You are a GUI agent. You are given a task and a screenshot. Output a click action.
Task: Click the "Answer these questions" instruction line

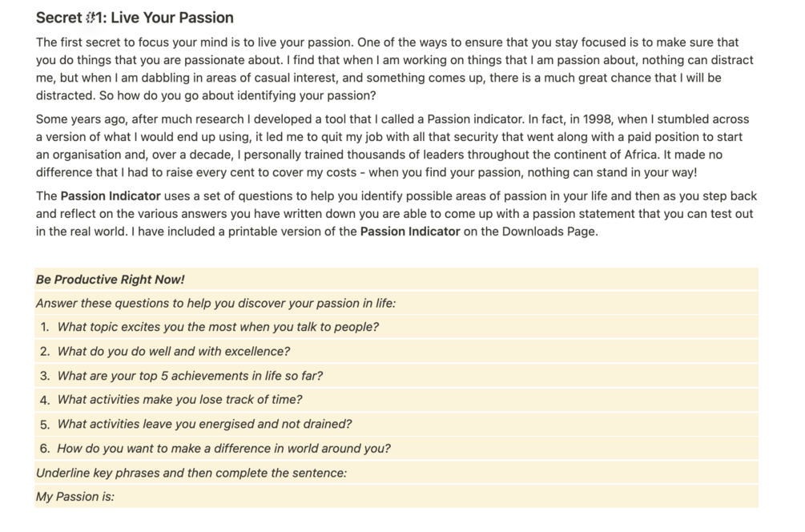[x=215, y=303]
